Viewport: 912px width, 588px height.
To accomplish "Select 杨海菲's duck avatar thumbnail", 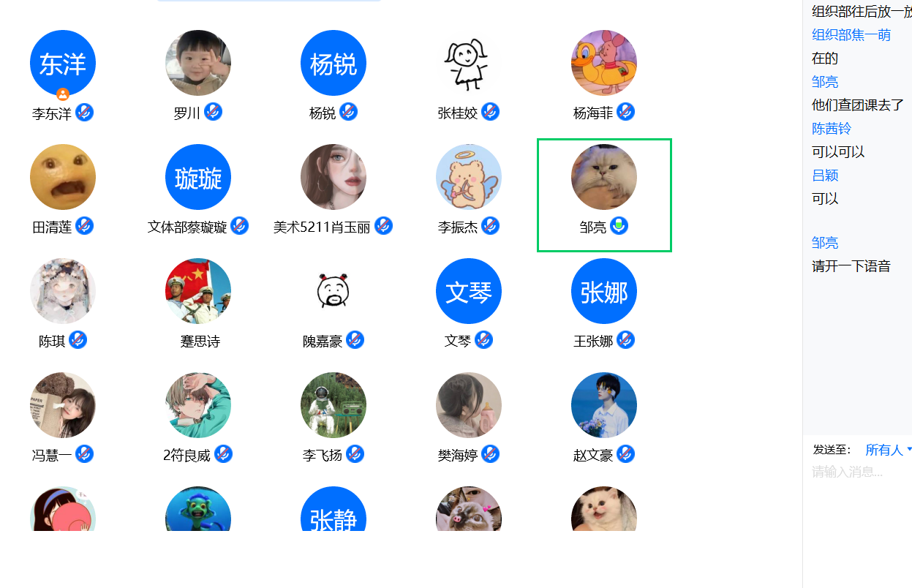I will 604,63.
